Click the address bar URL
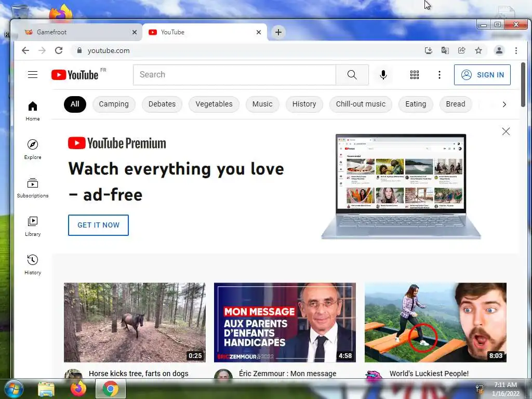Viewport: 532px width, 399px height. click(109, 50)
